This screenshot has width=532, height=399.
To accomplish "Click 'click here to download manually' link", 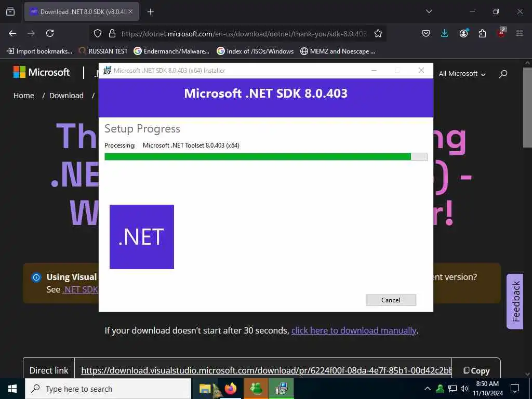I will coord(353,330).
